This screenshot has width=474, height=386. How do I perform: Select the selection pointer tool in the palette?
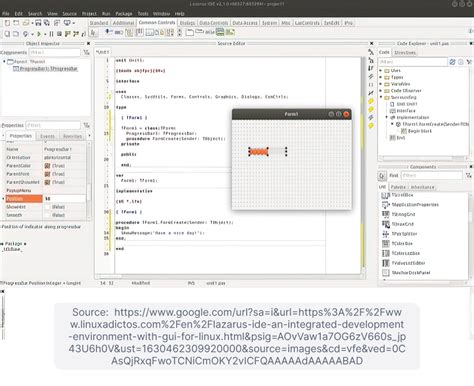click(x=93, y=33)
